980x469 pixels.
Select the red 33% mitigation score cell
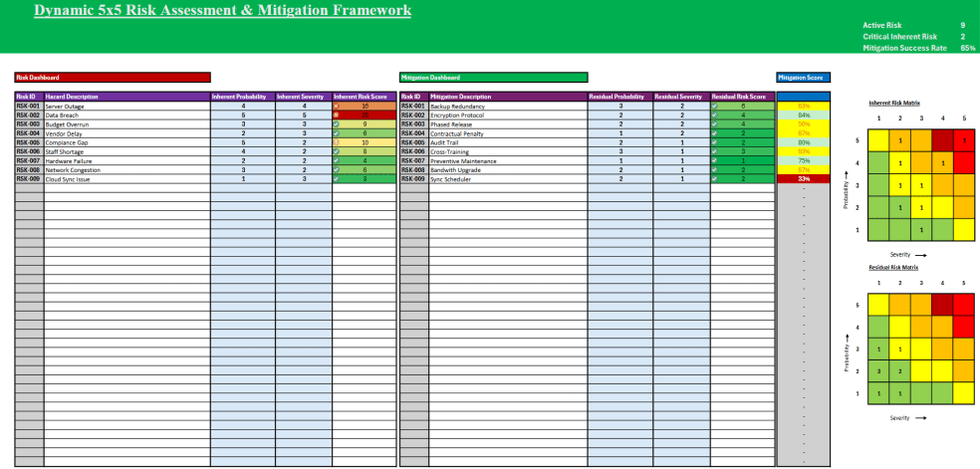(x=803, y=179)
